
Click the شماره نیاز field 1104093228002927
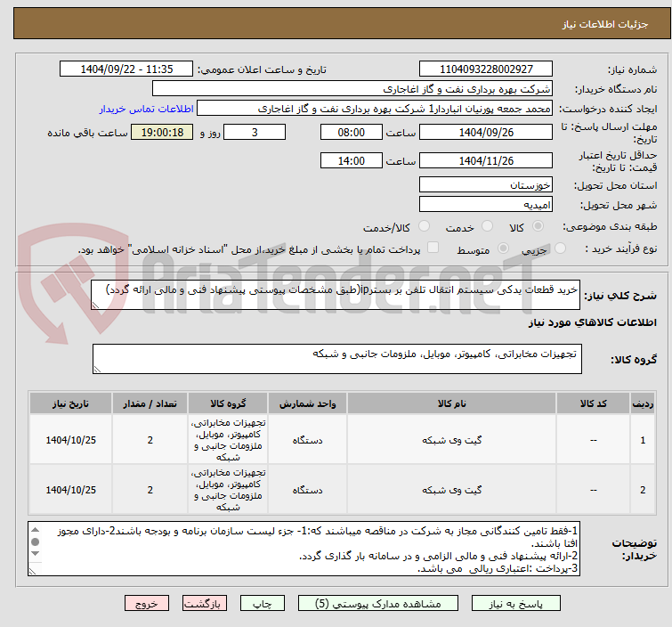coord(486,69)
